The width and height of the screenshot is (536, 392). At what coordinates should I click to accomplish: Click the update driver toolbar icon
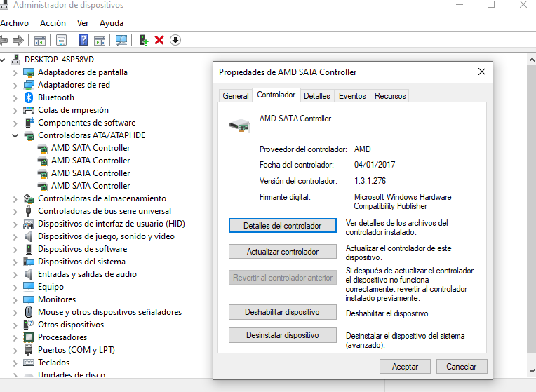coord(144,41)
